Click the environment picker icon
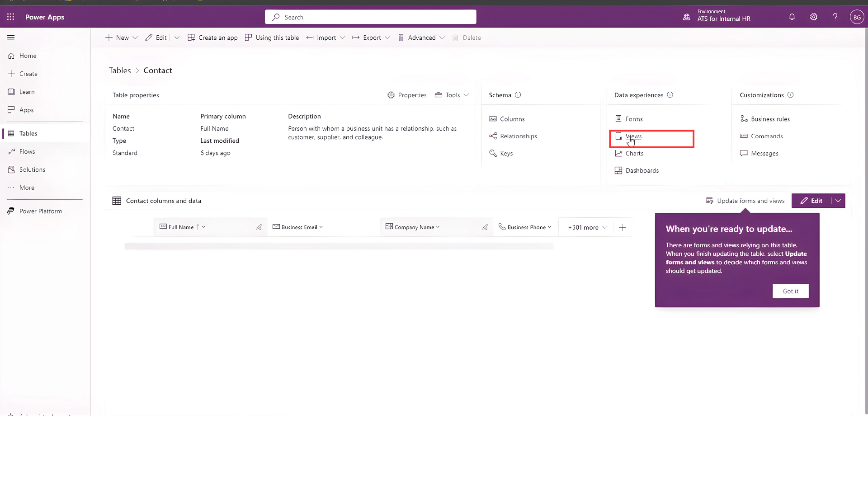Viewport: 868px width, 488px height. (x=687, y=17)
